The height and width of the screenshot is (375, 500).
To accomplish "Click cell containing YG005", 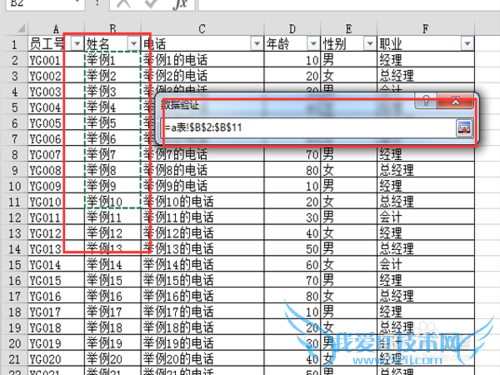I will [x=56, y=123].
